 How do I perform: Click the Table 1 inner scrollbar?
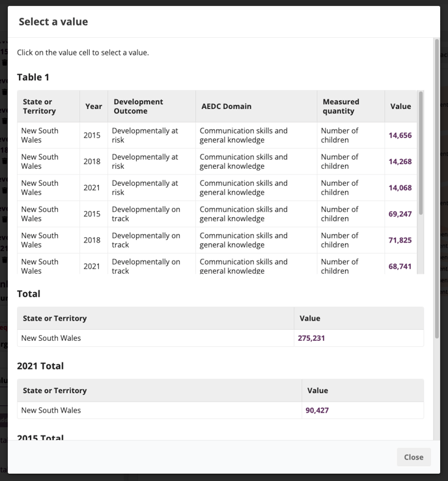coord(421,153)
